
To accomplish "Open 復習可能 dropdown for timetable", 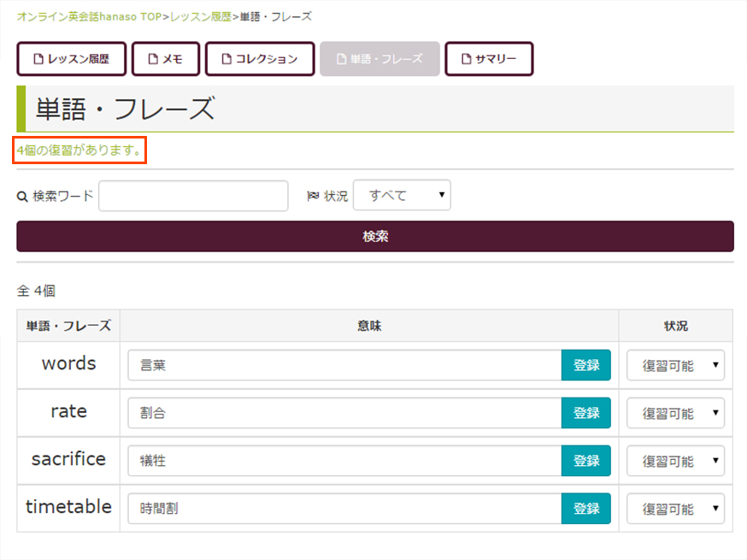I will 675,508.
